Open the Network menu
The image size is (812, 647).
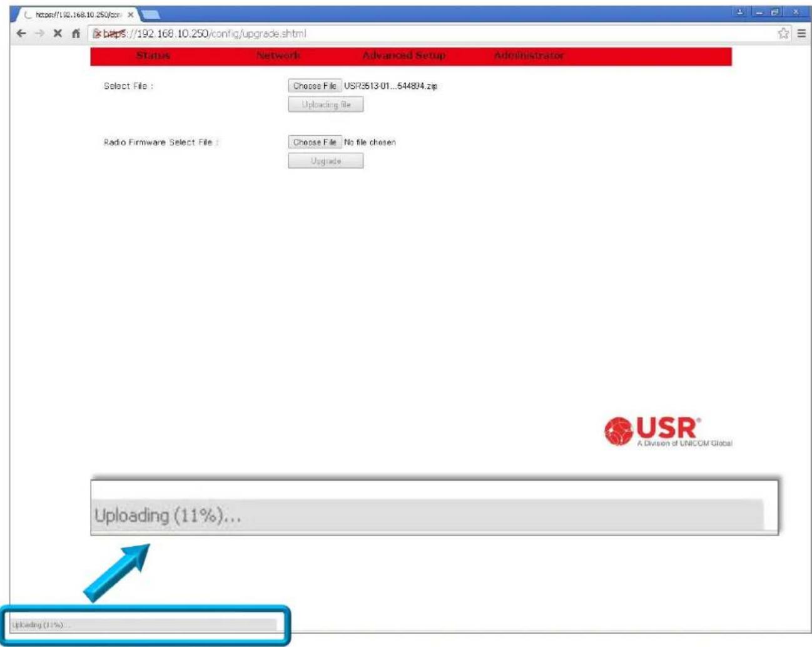pos(278,56)
